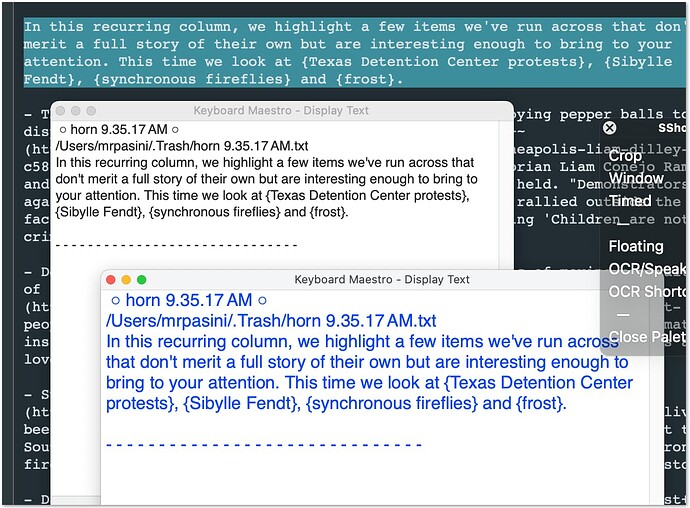
Task: Click Close Palette at the palette bottom
Action: 647,337
